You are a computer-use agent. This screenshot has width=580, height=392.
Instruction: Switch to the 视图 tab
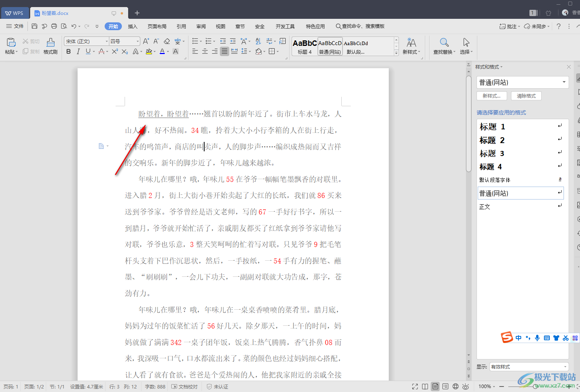point(221,26)
